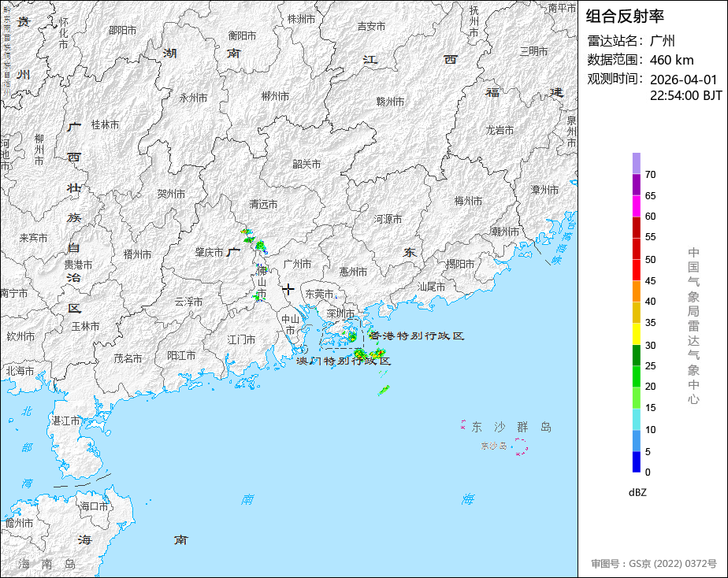Click the radar station name 广州
The height and width of the screenshot is (578, 728).
tap(662, 41)
